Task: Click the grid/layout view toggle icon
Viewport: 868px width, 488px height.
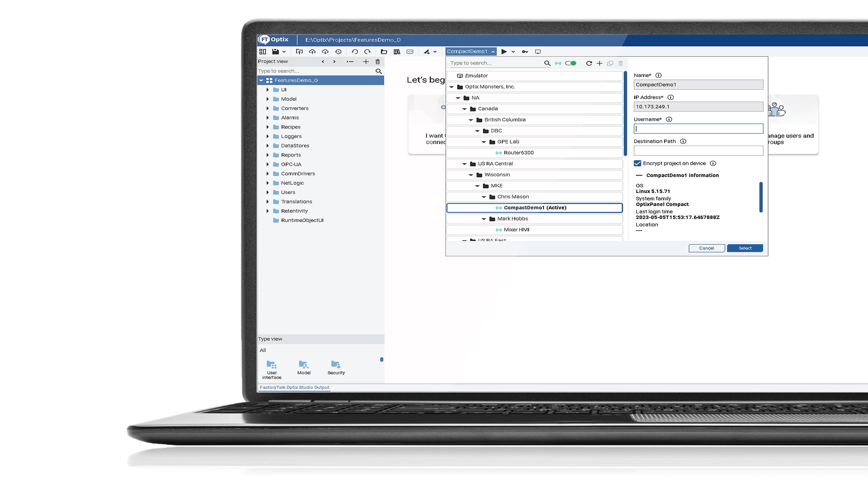Action: 263,51
